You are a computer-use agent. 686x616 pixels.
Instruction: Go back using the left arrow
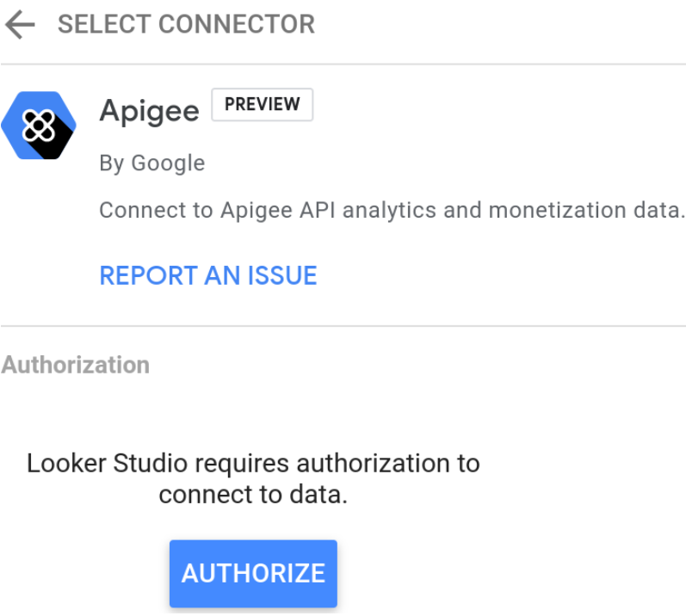20,25
